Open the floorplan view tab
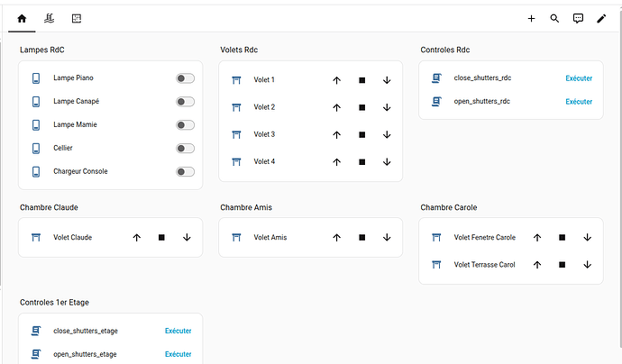The width and height of the screenshot is (622, 364). (x=76, y=19)
